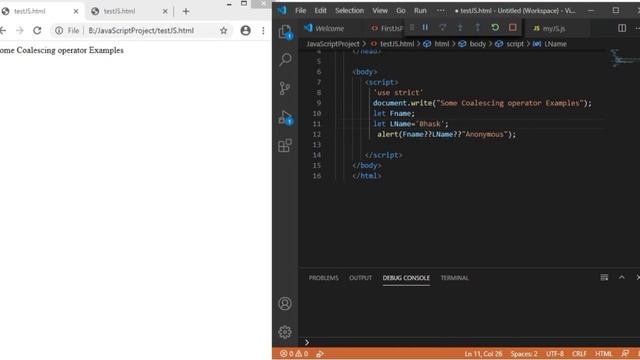Open the Selection menu

[349, 11]
